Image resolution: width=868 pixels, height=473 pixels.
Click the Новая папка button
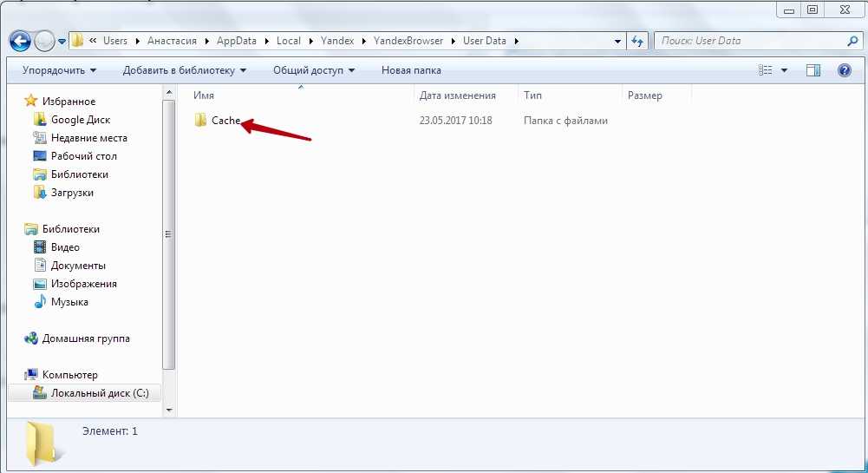coord(411,70)
